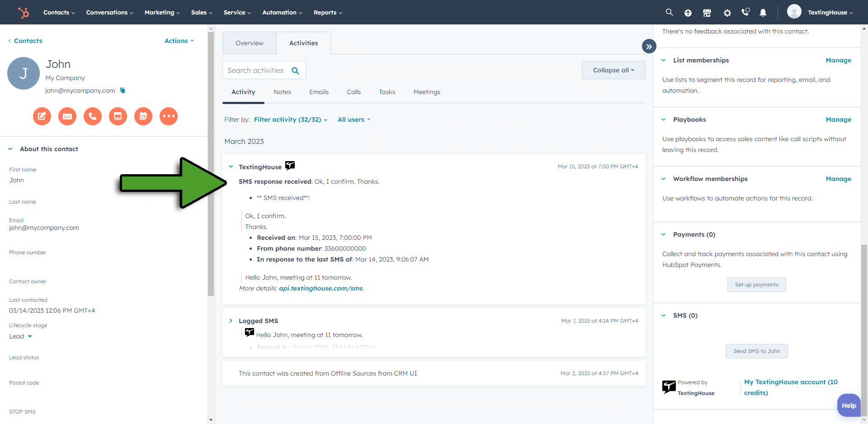This screenshot has width=868, height=424.
Task: Expand the Logged SMS activity entry
Action: 231,320
